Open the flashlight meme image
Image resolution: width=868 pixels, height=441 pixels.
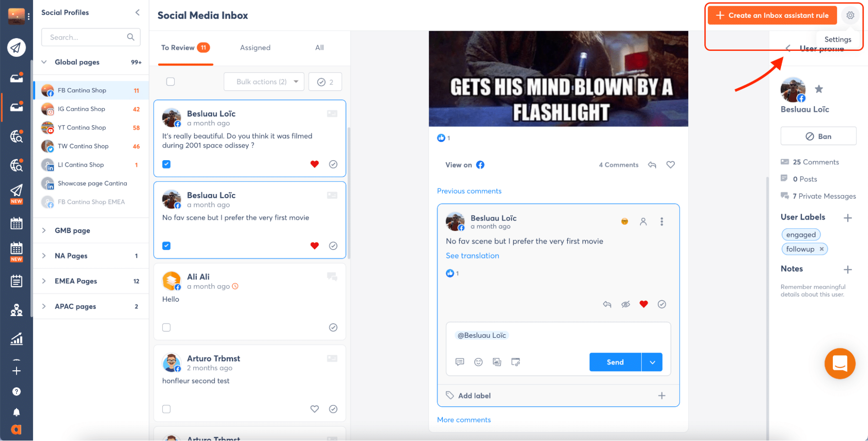558,79
